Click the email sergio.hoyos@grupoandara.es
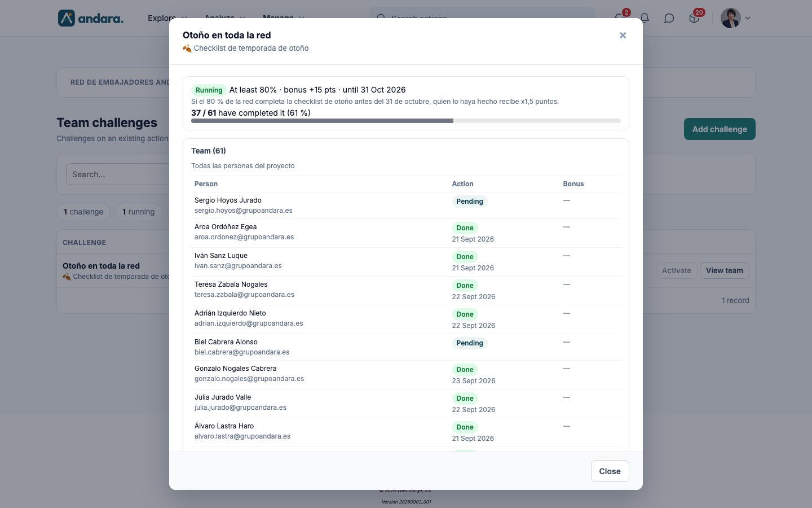812x508 pixels. click(244, 211)
